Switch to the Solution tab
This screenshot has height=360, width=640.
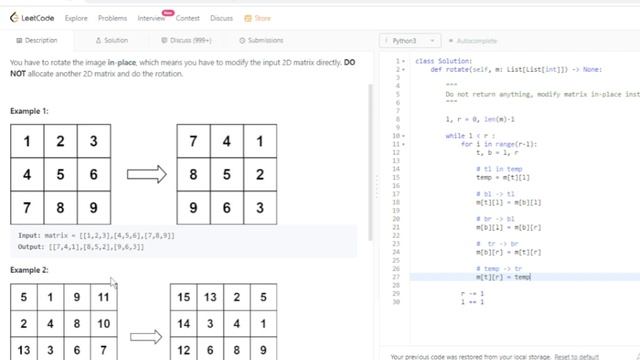point(112,40)
